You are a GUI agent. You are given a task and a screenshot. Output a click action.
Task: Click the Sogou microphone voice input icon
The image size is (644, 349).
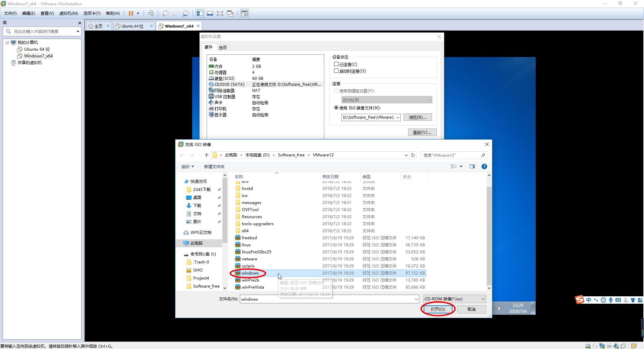[x=611, y=300]
